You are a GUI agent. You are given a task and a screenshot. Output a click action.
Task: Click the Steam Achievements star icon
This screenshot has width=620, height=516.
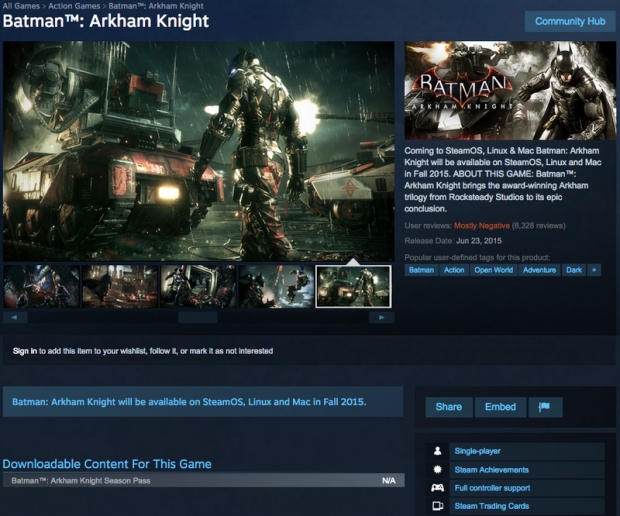[437, 469]
